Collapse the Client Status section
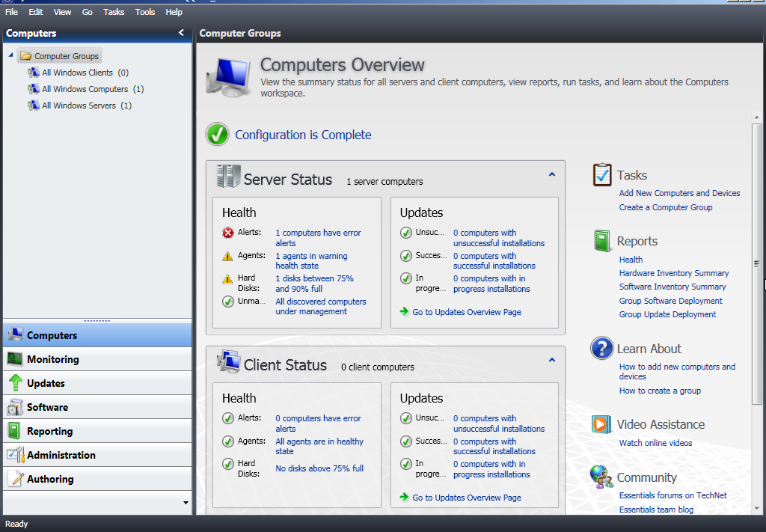This screenshot has width=766, height=532. coord(552,360)
